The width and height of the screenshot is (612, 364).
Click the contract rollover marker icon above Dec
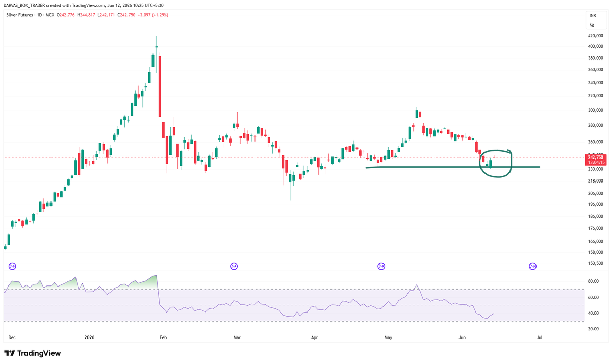13,266
